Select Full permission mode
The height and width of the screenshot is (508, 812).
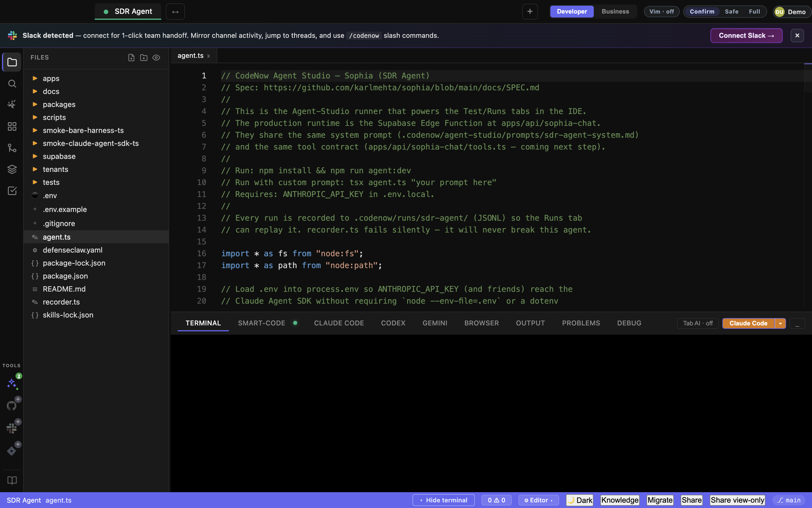pyautogui.click(x=754, y=11)
